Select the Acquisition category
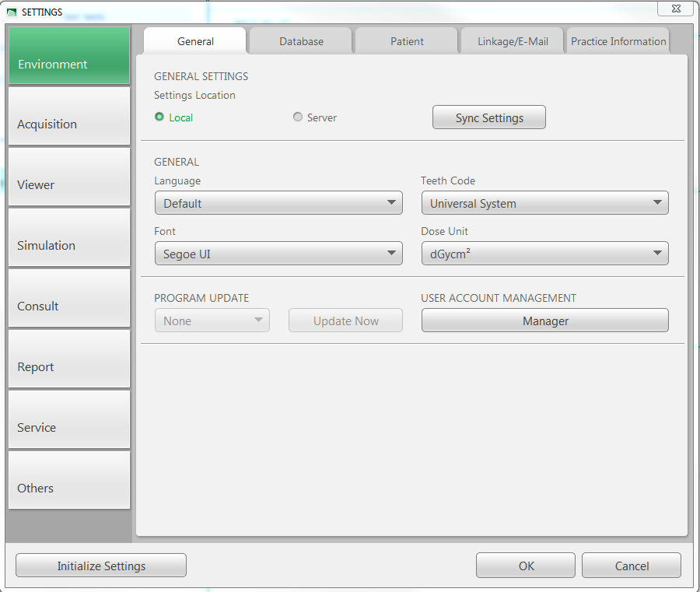Viewport: 700px width, 592px height. (69, 116)
